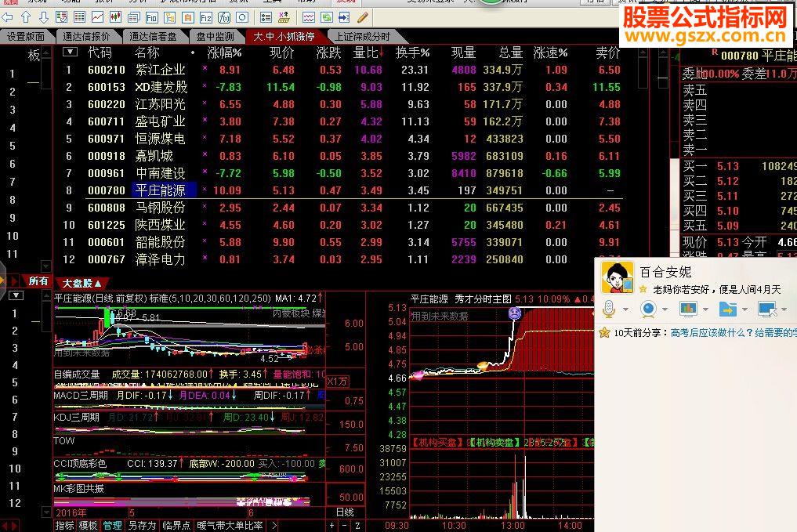Open the column header dropdown beside 代码
Screen dimensions: 797x532
70,52
